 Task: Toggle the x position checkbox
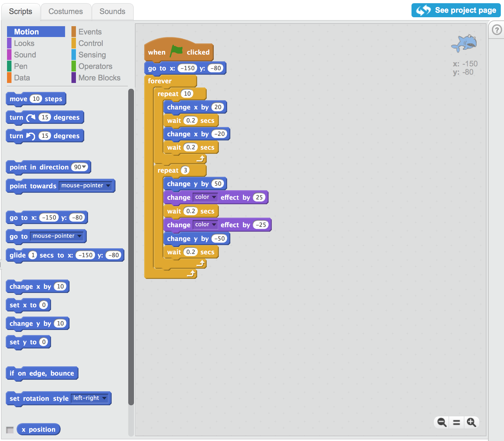[x=10, y=430]
